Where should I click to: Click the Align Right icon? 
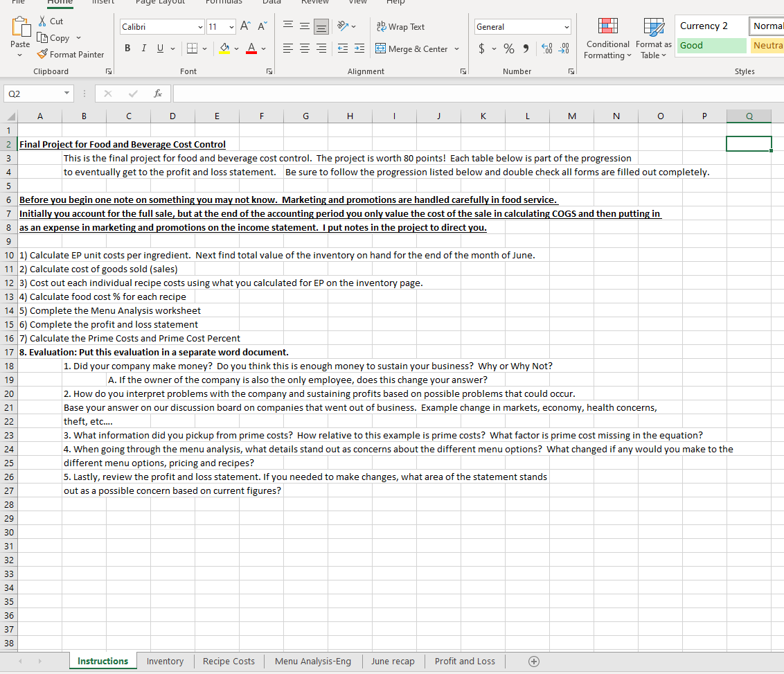click(x=321, y=48)
